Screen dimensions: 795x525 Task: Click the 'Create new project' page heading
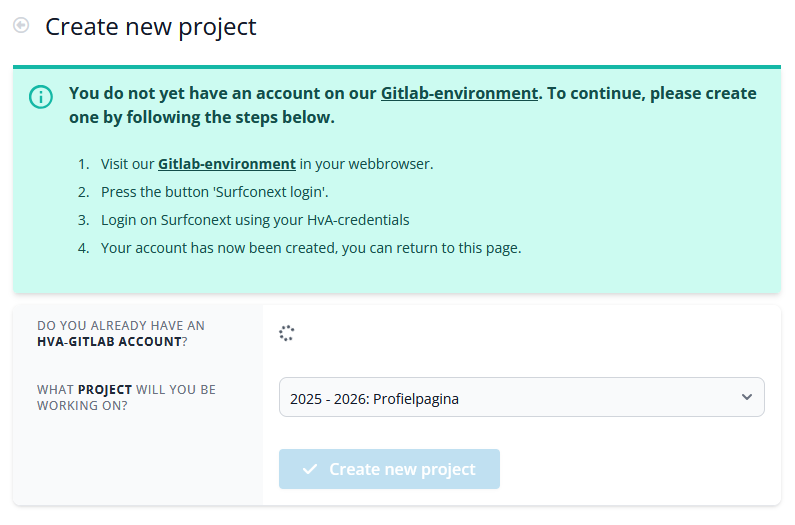[151, 27]
